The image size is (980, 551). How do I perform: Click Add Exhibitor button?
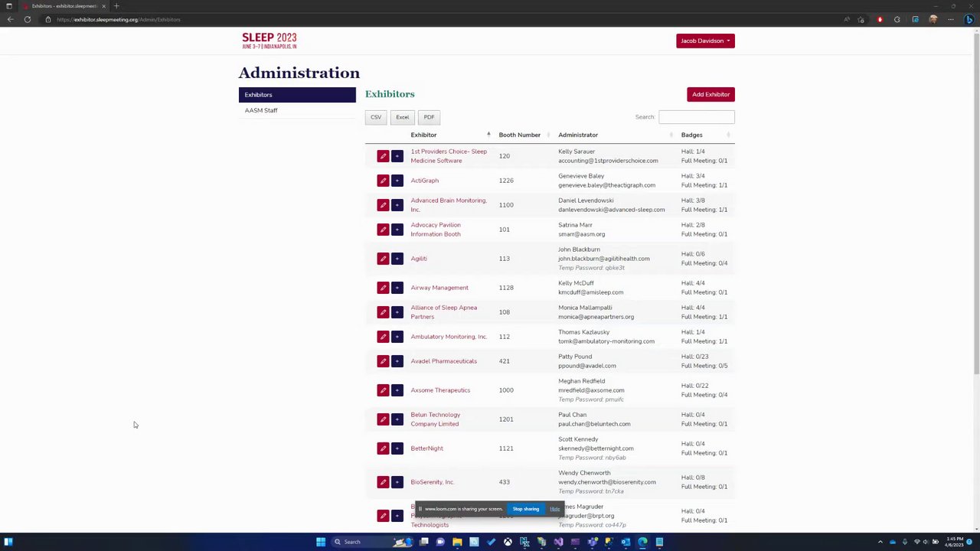point(710,94)
